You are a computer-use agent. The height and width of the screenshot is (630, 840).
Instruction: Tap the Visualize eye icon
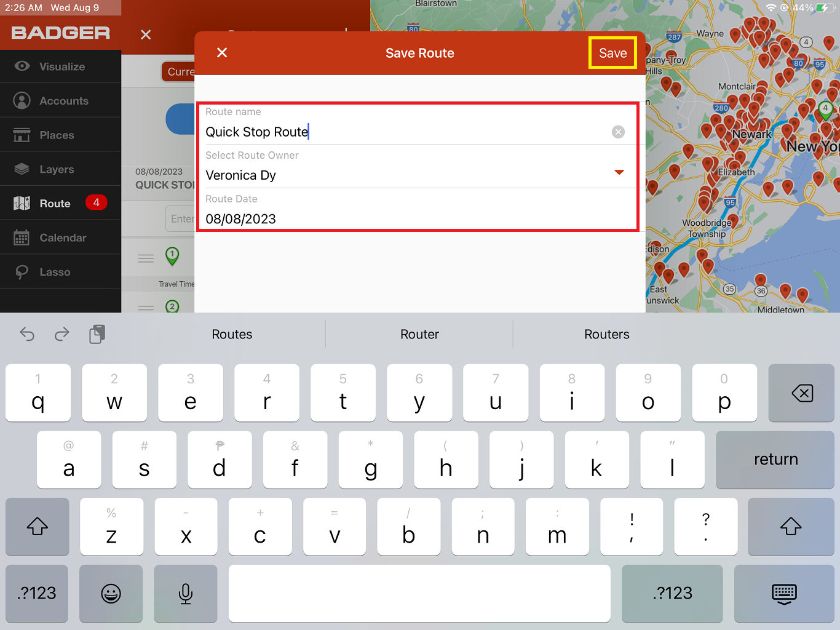[x=22, y=66]
